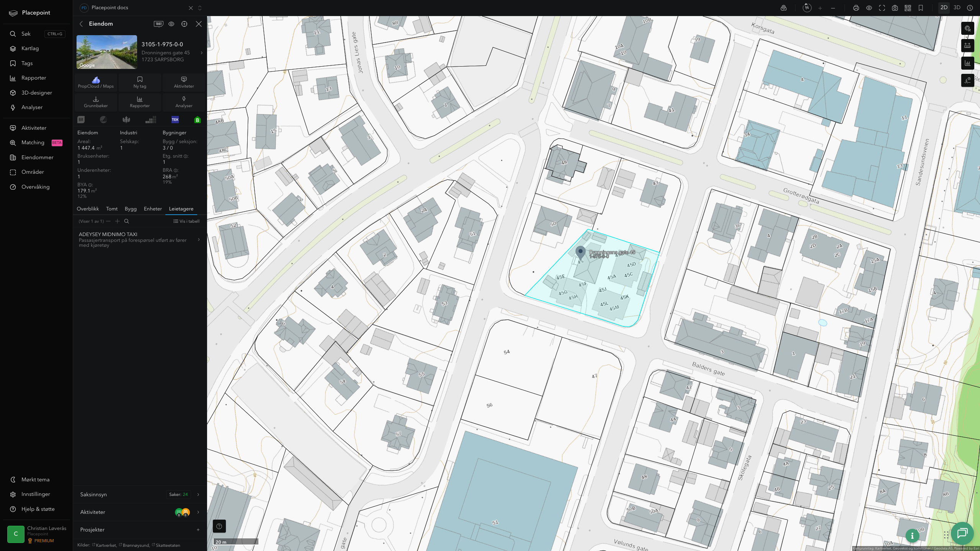Switch to Enheter tab
The height and width of the screenshot is (551, 980).
coord(153,209)
